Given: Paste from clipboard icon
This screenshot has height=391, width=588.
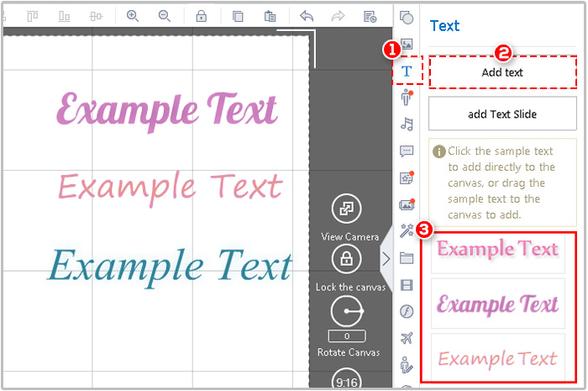Looking at the screenshot, I should click(x=270, y=17).
